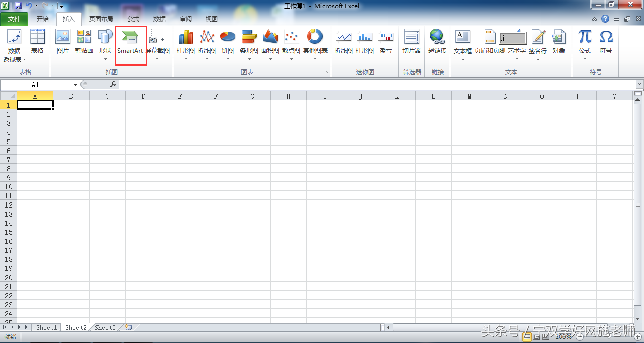
Task: Save the workbook from quick access toolbar
Action: [18, 6]
